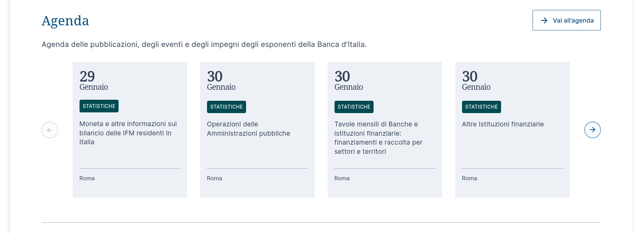Open "Moneta e altre informazioni sul bilancio" event
Screen dimensions: 644x233
coord(128,133)
